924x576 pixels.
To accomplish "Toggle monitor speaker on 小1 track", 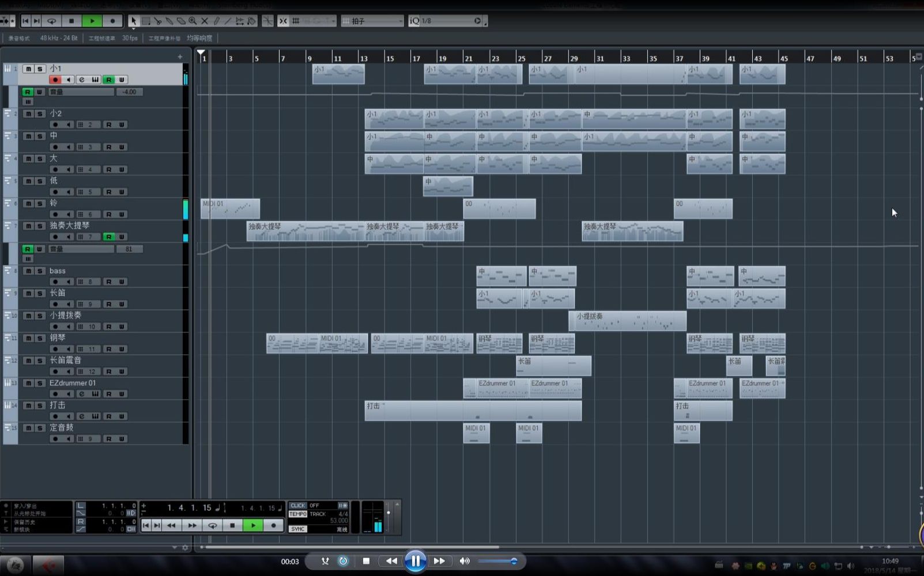I will point(69,79).
